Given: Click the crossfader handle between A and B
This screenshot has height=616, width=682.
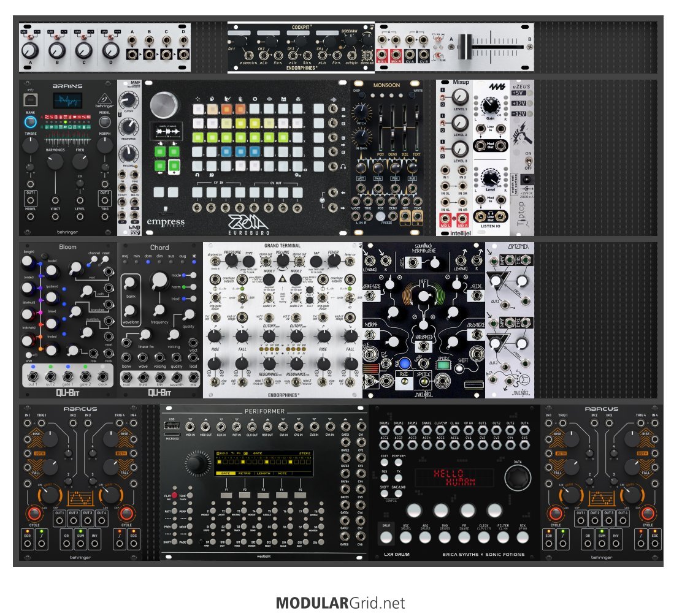Looking at the screenshot, I should click(464, 46).
